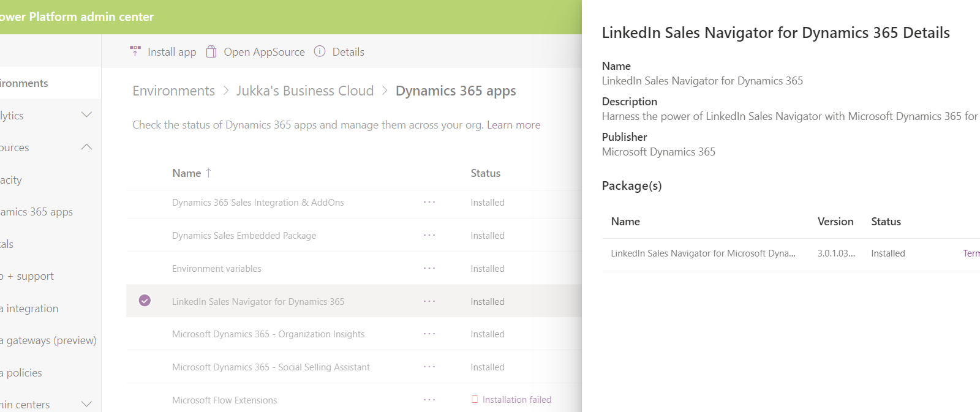This screenshot has height=412, width=980.
Task: Expand the Analytics sidebar section chevron
Action: pyautogui.click(x=87, y=115)
